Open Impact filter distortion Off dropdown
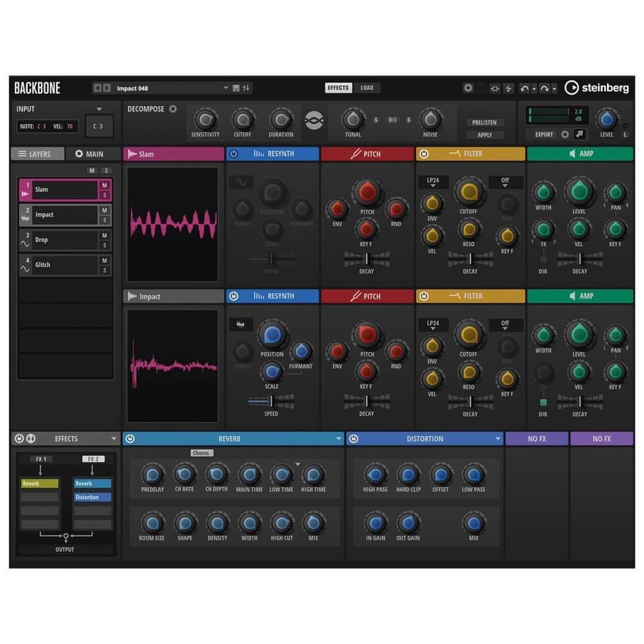This screenshot has height=644, width=644. point(505,325)
